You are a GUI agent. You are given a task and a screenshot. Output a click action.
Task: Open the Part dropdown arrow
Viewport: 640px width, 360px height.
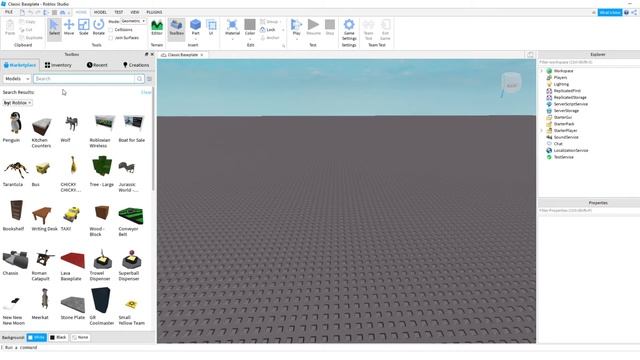click(x=196, y=40)
